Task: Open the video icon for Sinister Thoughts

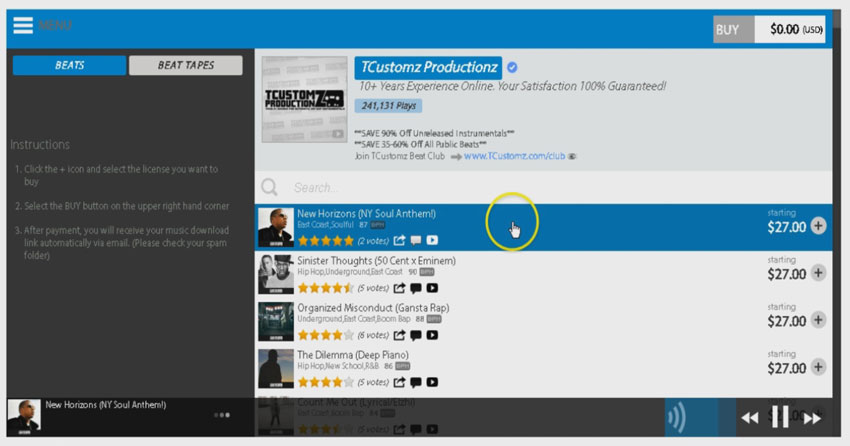Action: pos(432,288)
